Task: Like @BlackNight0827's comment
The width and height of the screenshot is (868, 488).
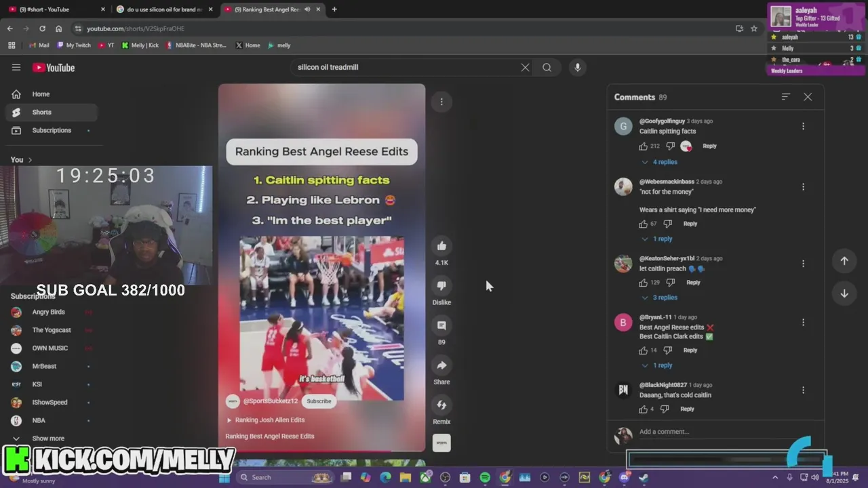Action: 643,409
